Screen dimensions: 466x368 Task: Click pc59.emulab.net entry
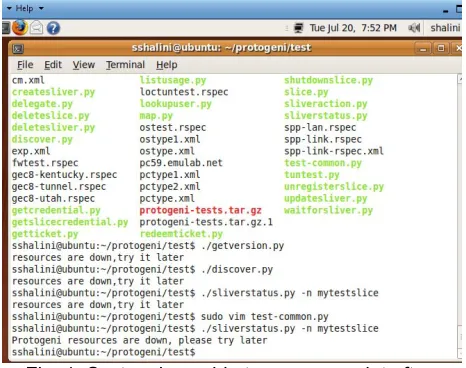click(181, 163)
